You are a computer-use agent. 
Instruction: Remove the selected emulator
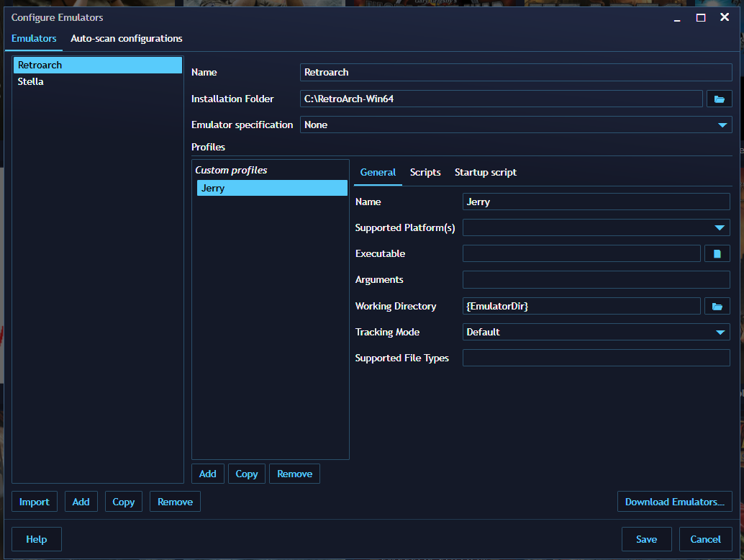(175, 501)
